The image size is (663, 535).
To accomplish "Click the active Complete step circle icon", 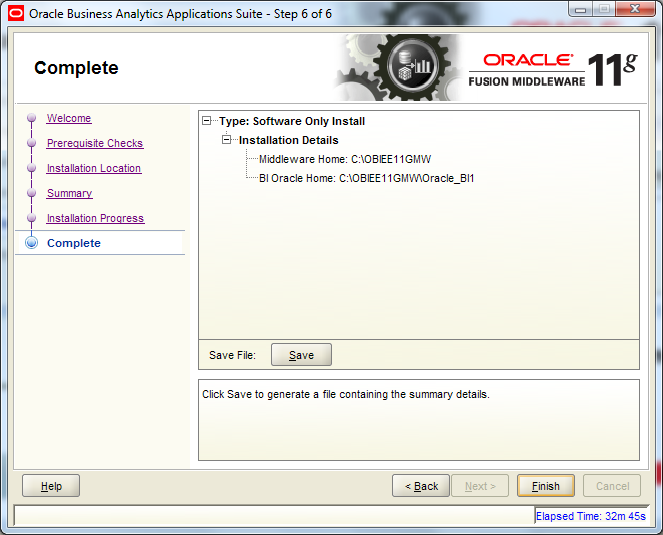I will [31, 243].
